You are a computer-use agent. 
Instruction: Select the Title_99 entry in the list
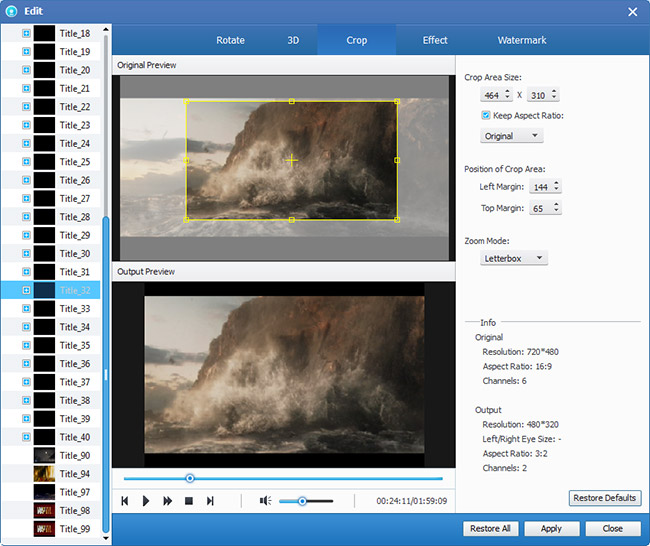coord(51,529)
